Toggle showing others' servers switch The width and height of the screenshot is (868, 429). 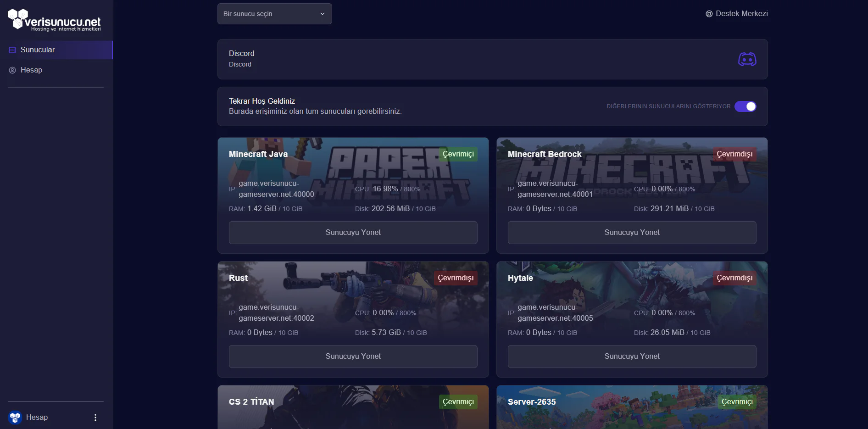point(745,106)
